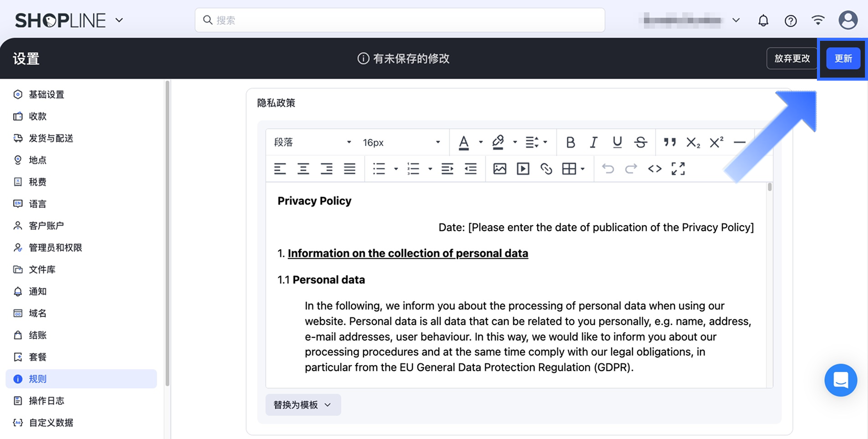Redo the last edit
Screen dimensions: 868x439
631,169
